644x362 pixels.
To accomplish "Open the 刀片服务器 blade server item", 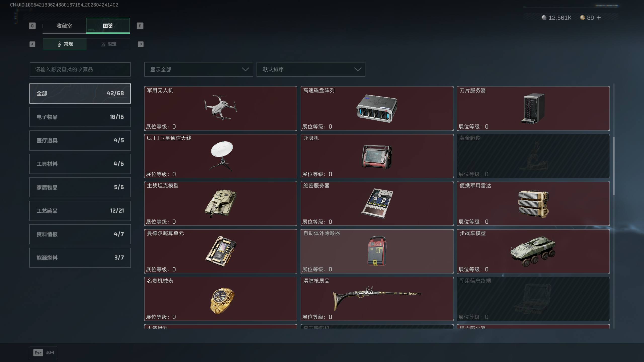I will [533, 109].
